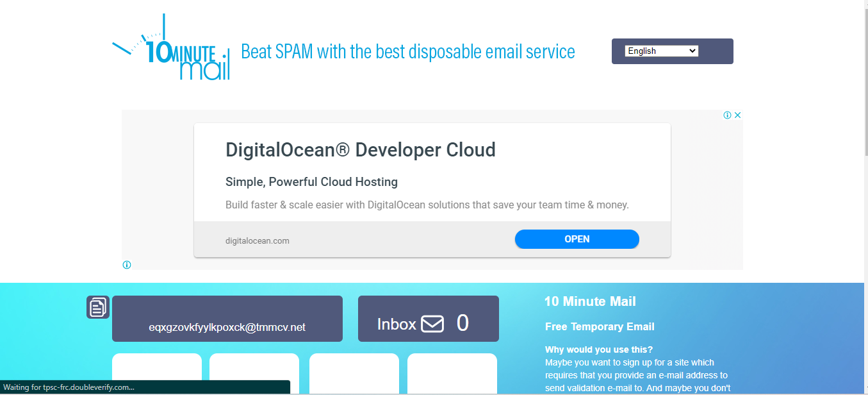Click the DigitalOcean OPEN button
This screenshot has height=395, width=868.
[577, 239]
